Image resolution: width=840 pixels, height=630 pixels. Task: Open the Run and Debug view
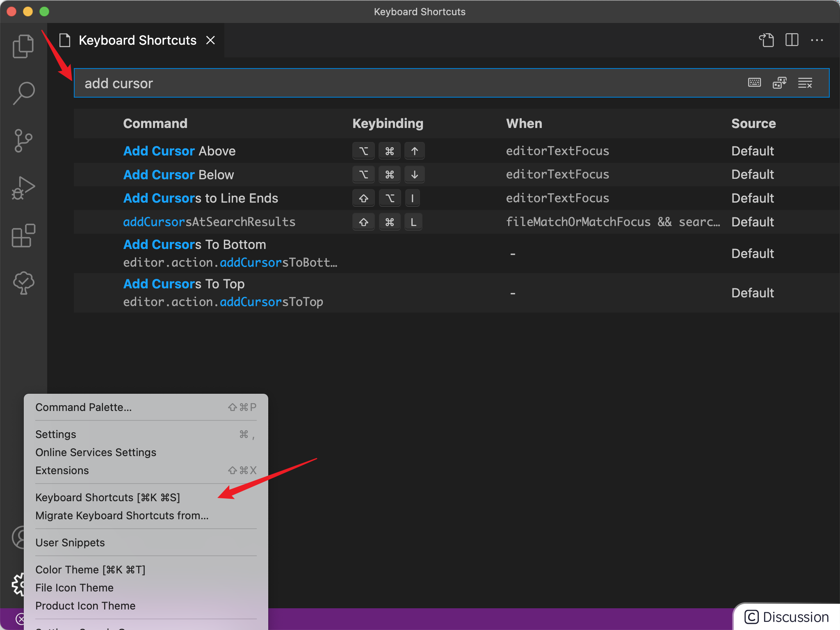[23, 188]
